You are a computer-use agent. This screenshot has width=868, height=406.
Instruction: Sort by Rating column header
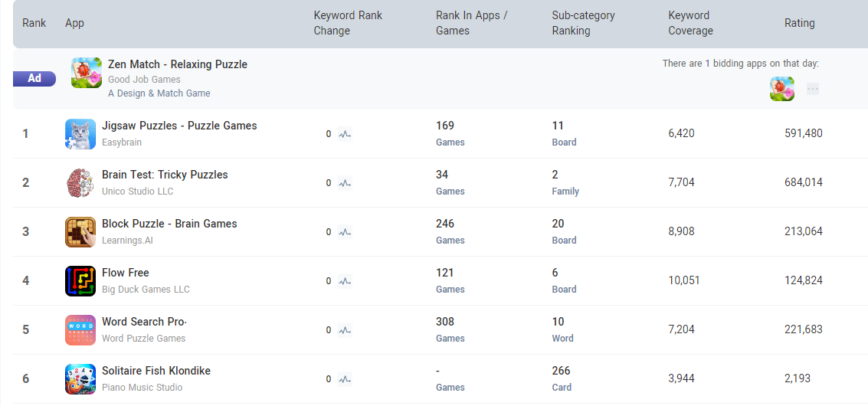(x=799, y=23)
